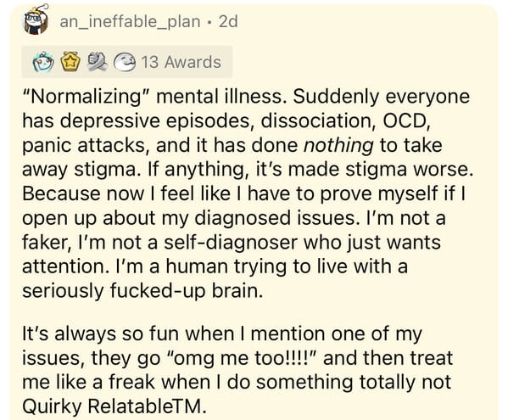
Task: Click the word self-diagnoser
Action: point(231,243)
